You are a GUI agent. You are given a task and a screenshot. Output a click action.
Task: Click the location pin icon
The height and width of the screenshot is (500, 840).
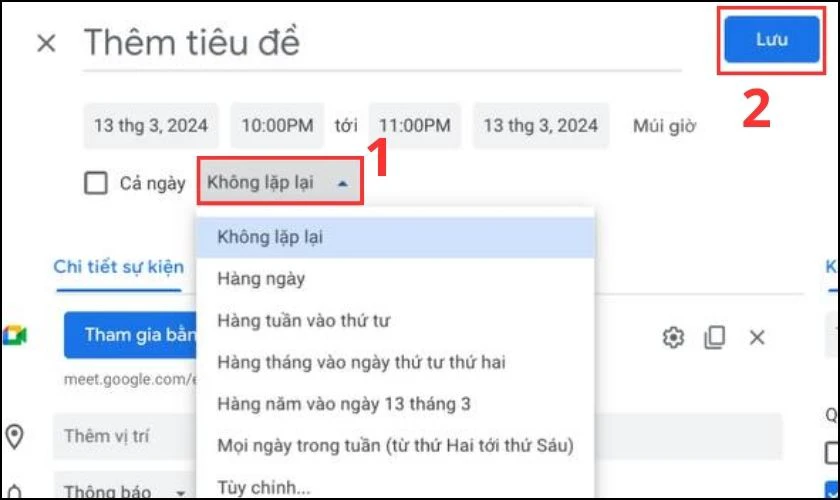(14, 436)
